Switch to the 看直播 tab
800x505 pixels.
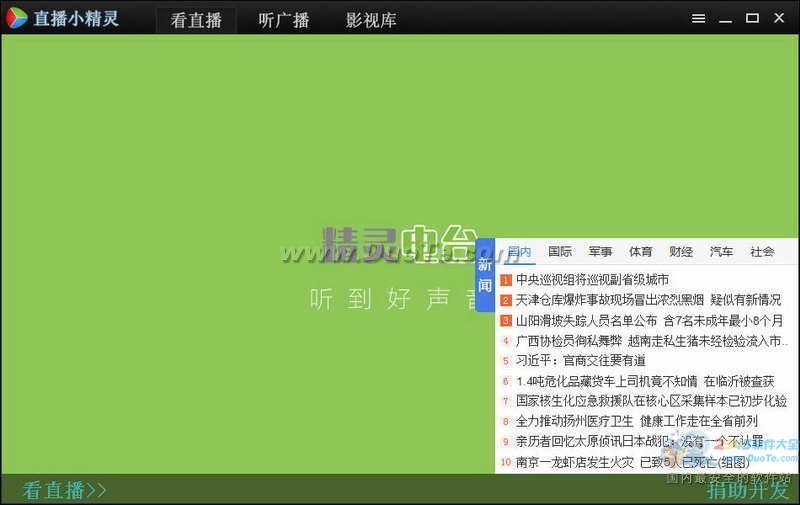(196, 20)
